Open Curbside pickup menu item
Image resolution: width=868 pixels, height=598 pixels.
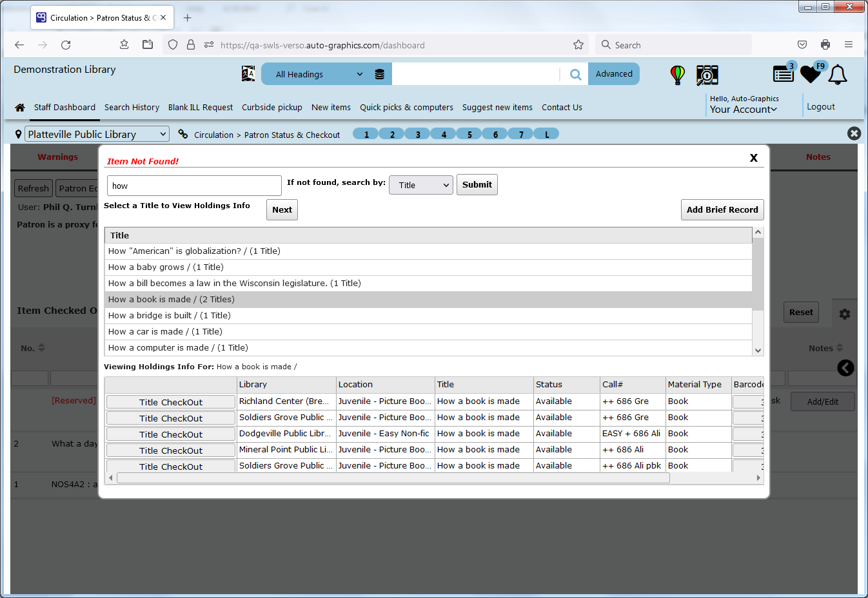click(272, 108)
